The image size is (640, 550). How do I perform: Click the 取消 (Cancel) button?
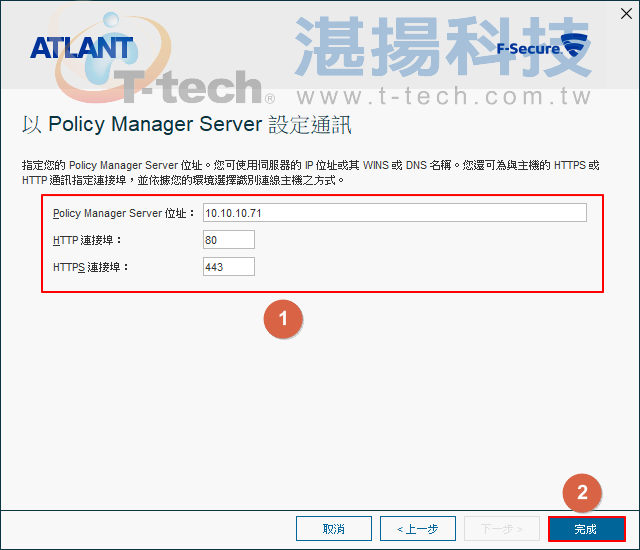(x=334, y=529)
